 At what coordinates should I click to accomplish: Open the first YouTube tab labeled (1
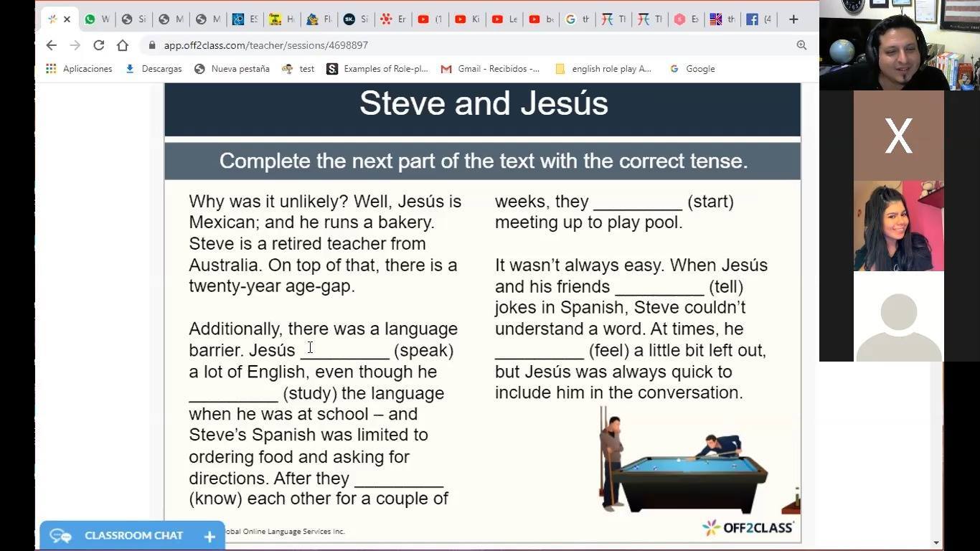430,19
